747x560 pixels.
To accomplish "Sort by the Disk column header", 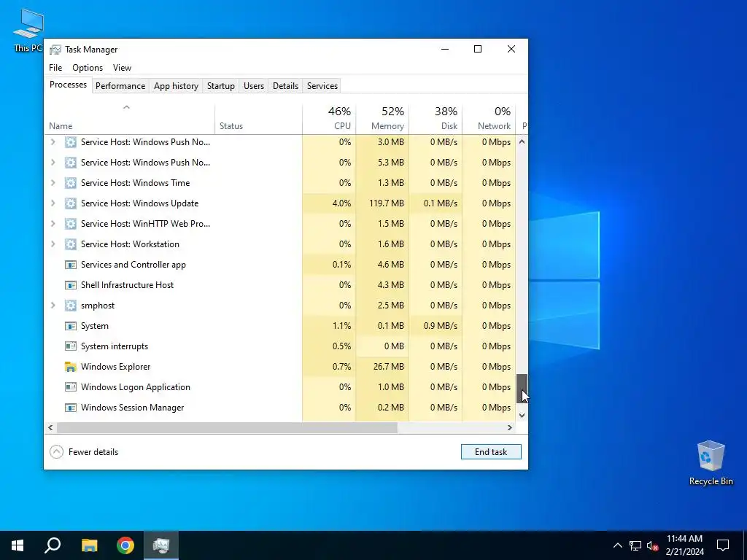I will click(436, 119).
